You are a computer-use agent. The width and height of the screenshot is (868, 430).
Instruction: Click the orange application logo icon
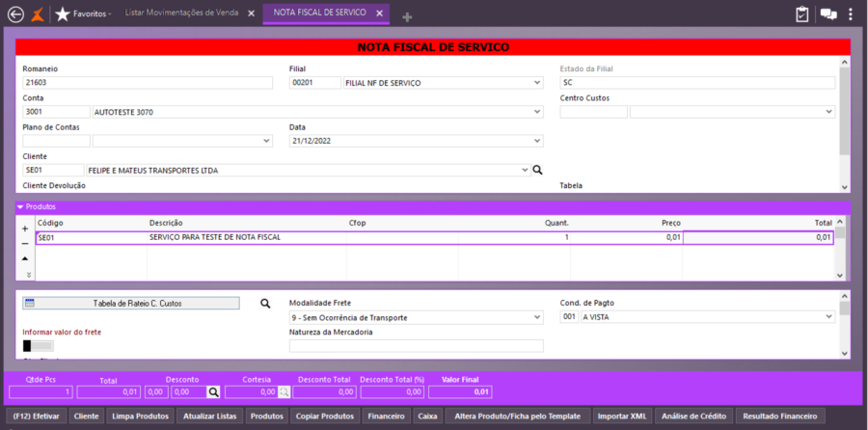37,13
